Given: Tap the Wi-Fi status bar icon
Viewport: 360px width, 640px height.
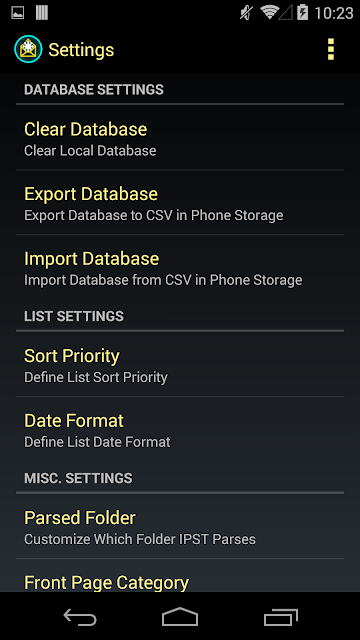Looking at the screenshot, I should coord(270,13).
